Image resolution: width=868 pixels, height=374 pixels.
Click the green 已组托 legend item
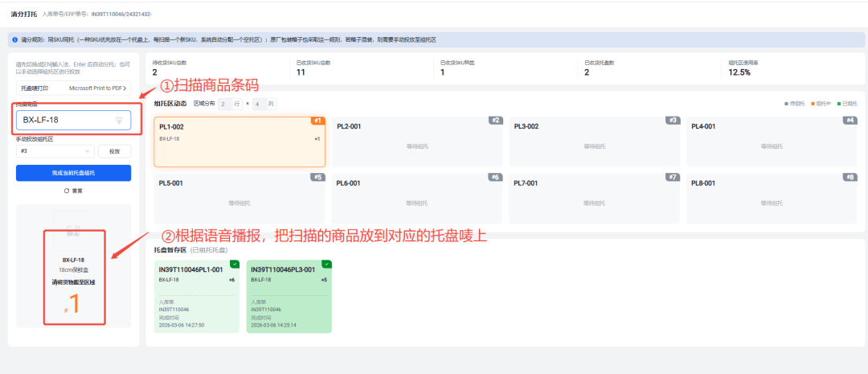click(847, 104)
